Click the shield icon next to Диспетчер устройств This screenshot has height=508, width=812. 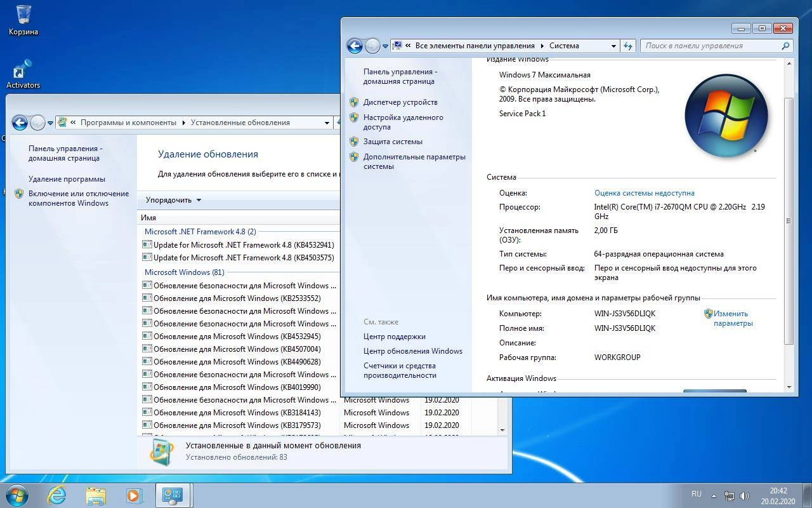(x=354, y=102)
